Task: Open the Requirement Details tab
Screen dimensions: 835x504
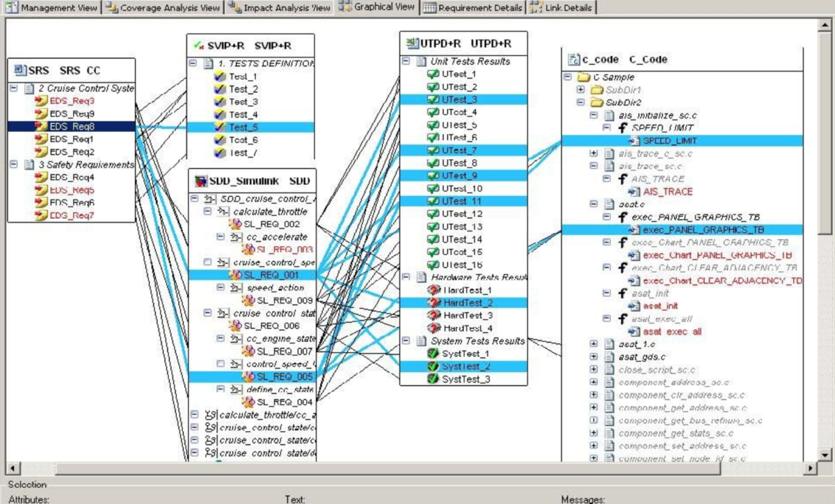Action: pyautogui.click(x=472, y=8)
